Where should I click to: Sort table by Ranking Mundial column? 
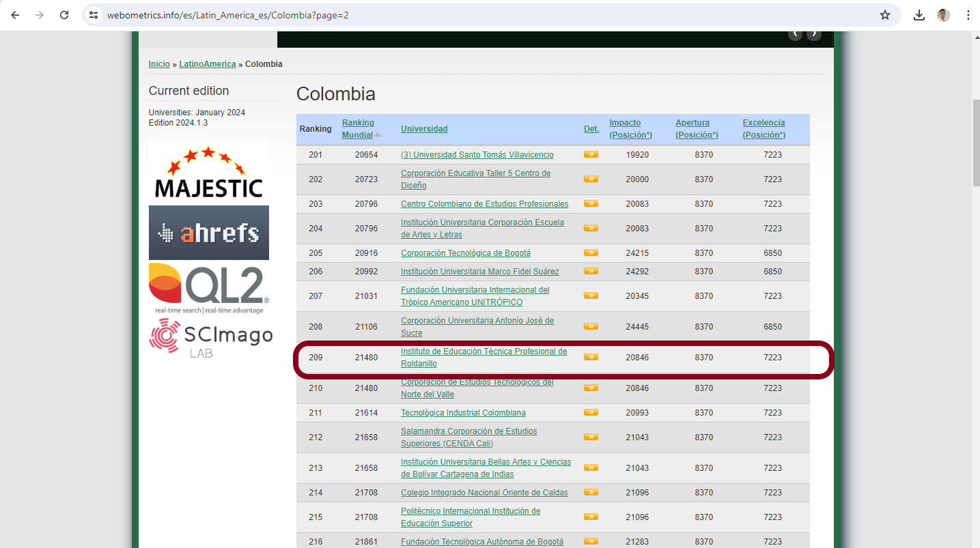[x=358, y=129]
